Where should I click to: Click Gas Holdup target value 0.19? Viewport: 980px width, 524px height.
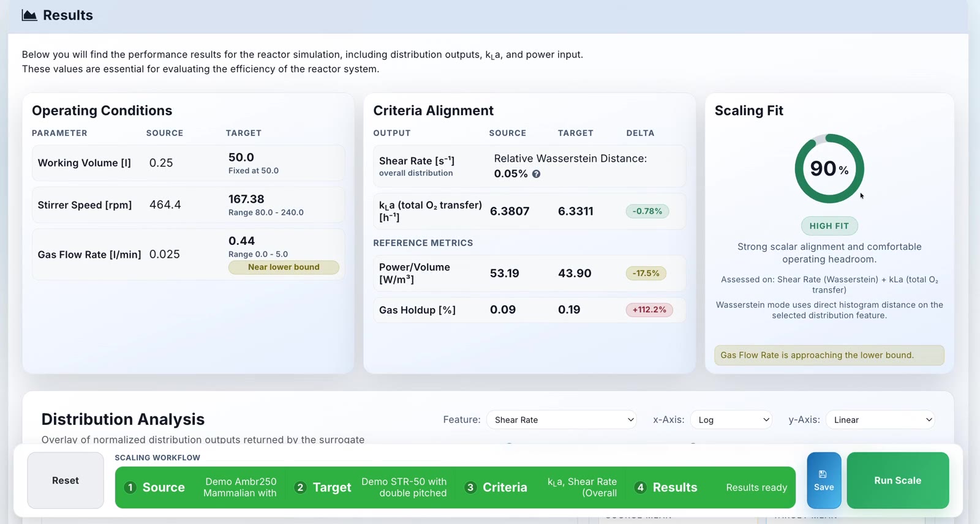569,310
